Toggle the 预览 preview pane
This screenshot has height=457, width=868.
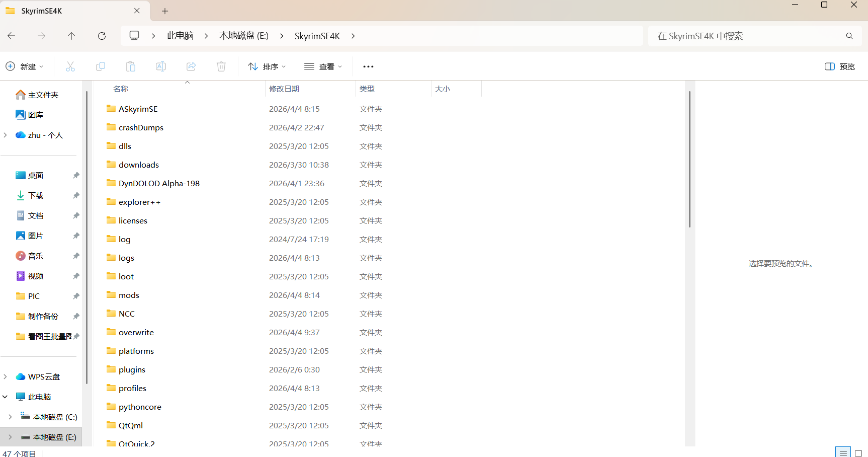(840, 66)
